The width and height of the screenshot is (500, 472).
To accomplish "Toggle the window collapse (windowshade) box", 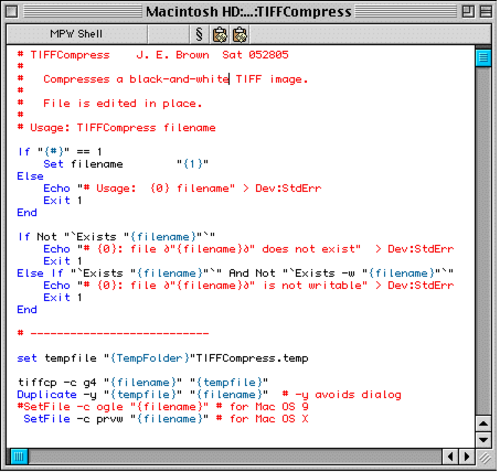I will pos(486,12).
